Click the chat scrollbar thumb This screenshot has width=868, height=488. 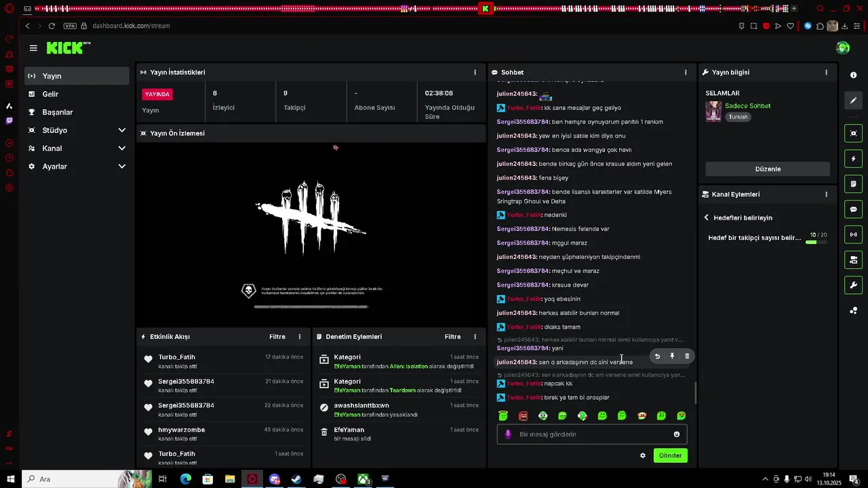click(695, 393)
